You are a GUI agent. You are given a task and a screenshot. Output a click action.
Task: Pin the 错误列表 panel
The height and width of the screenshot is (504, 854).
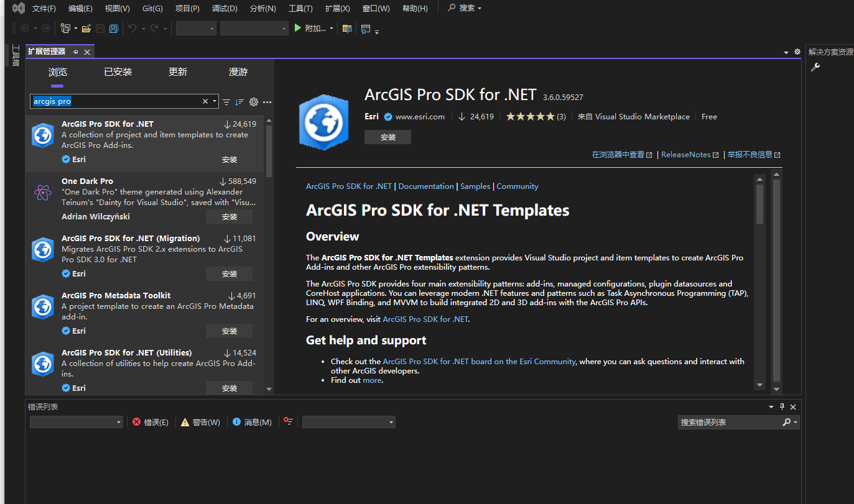[x=782, y=407]
